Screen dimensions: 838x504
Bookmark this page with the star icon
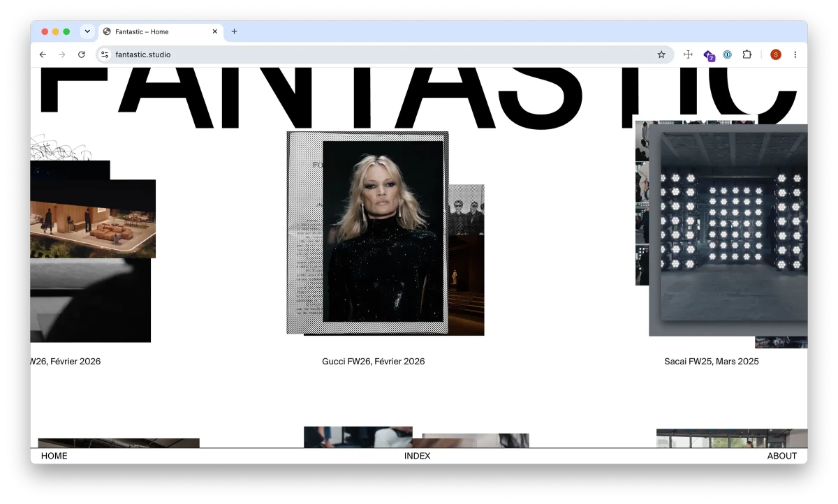click(x=661, y=54)
